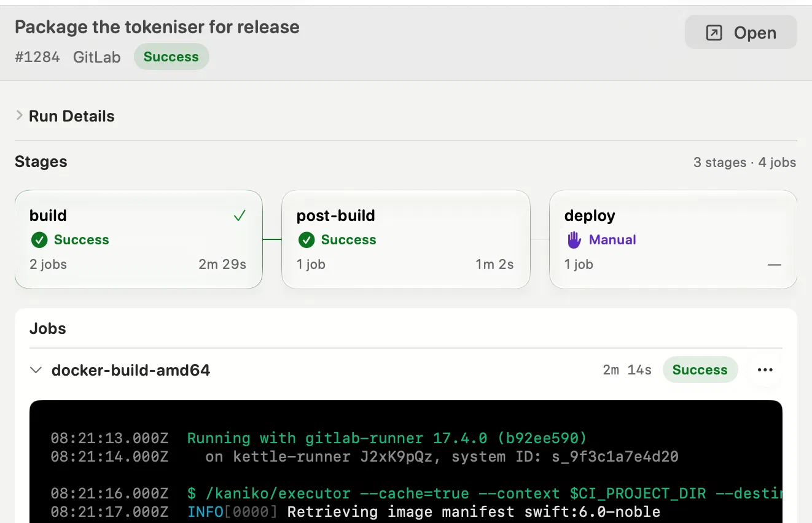This screenshot has width=812, height=523.
Task: Select the deploy stage card
Action: (673, 239)
